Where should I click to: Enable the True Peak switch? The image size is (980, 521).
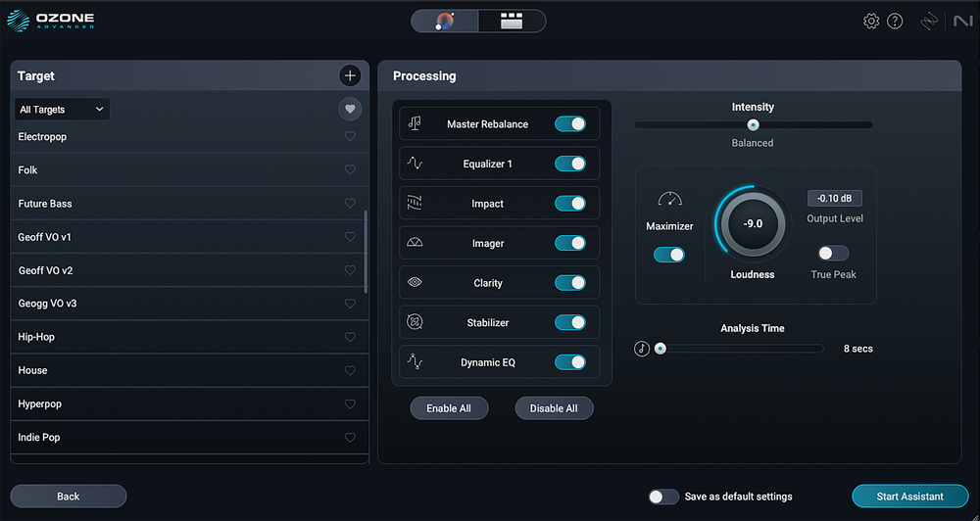click(x=833, y=254)
